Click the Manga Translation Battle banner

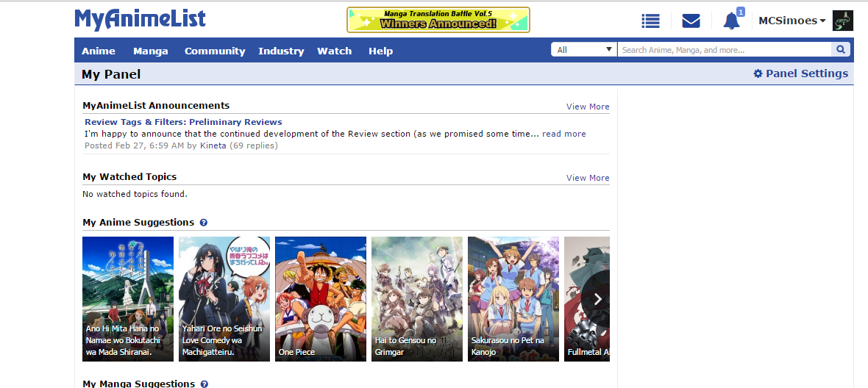pyautogui.click(x=438, y=20)
